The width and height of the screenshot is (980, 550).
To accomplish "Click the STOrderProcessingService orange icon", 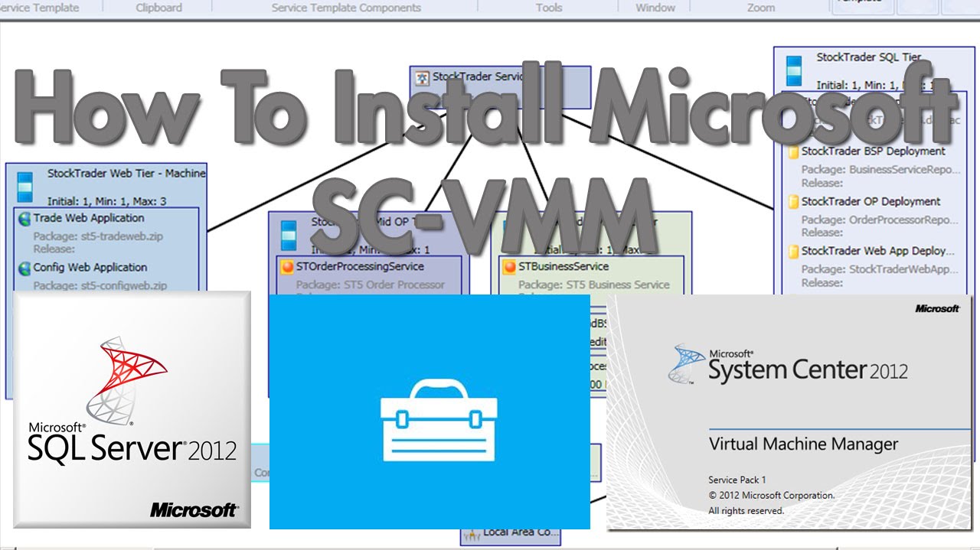I will 287,267.
